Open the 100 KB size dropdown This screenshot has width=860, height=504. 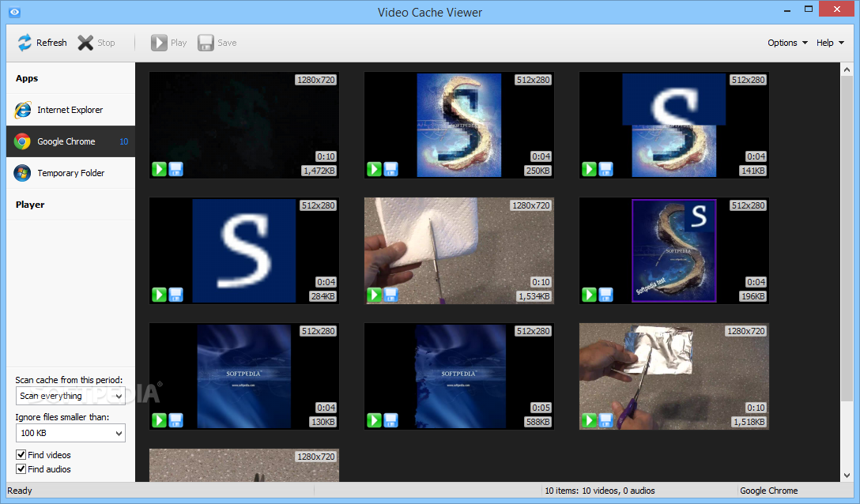(70, 433)
